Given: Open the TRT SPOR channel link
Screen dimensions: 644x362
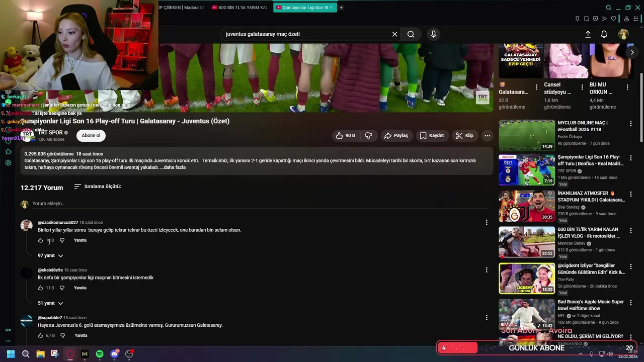Looking at the screenshot, I should click(x=50, y=133).
